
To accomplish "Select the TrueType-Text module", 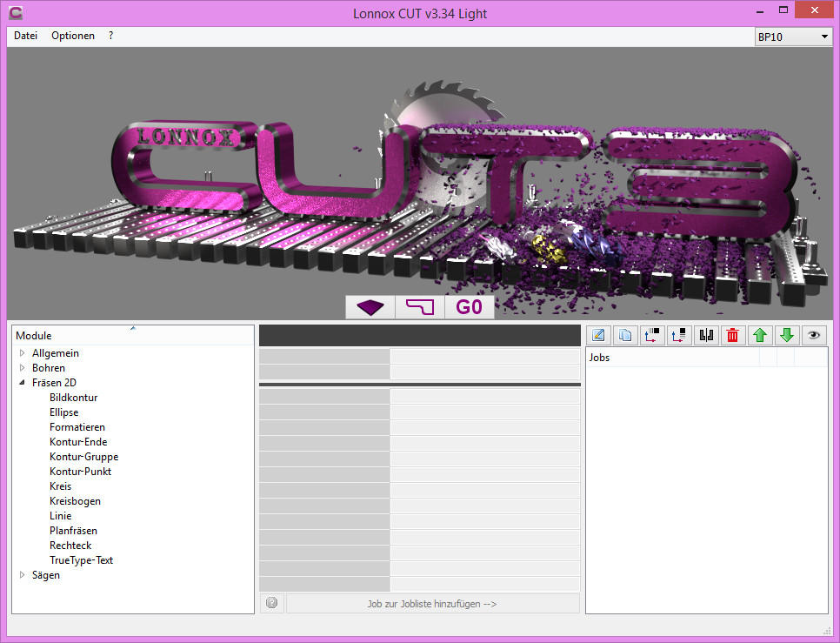I will pyautogui.click(x=82, y=560).
